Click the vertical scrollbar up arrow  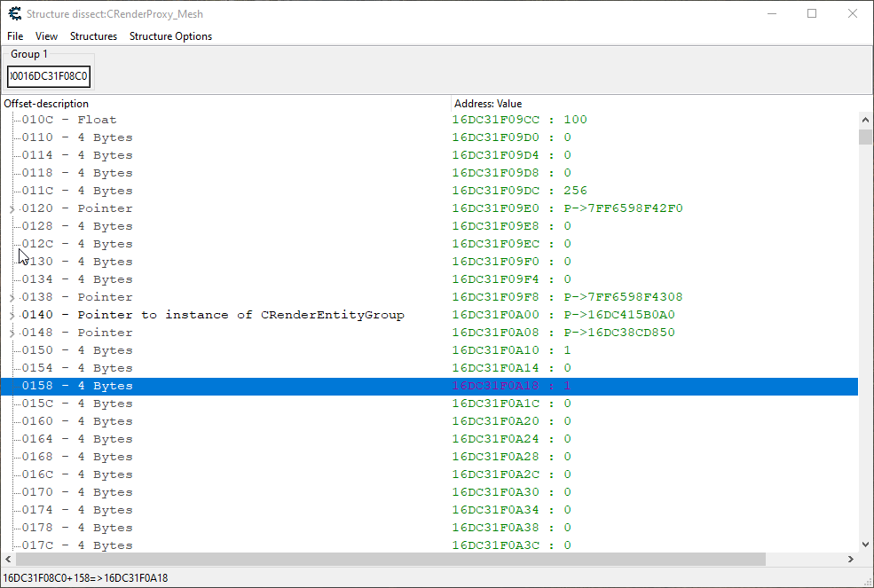(x=865, y=120)
